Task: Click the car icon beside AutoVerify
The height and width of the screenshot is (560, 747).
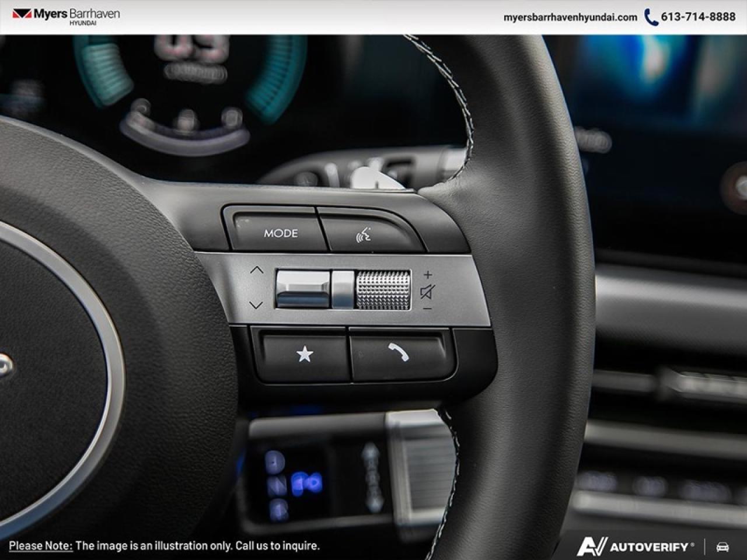Action: [722, 547]
